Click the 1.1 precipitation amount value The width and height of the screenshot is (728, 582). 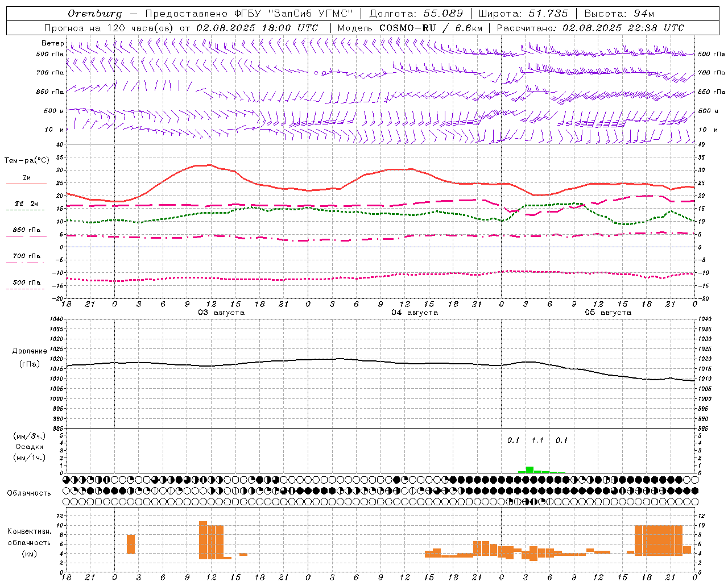point(537,440)
